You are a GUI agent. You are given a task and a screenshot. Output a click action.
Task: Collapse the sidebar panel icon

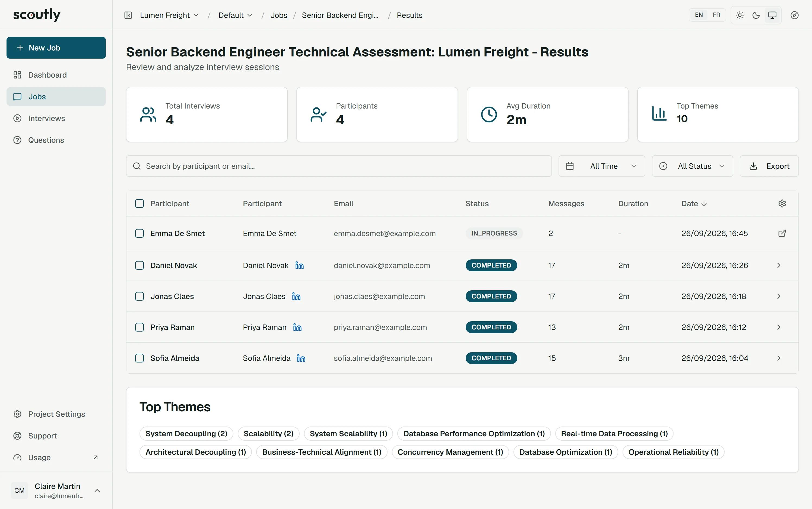[x=128, y=15]
